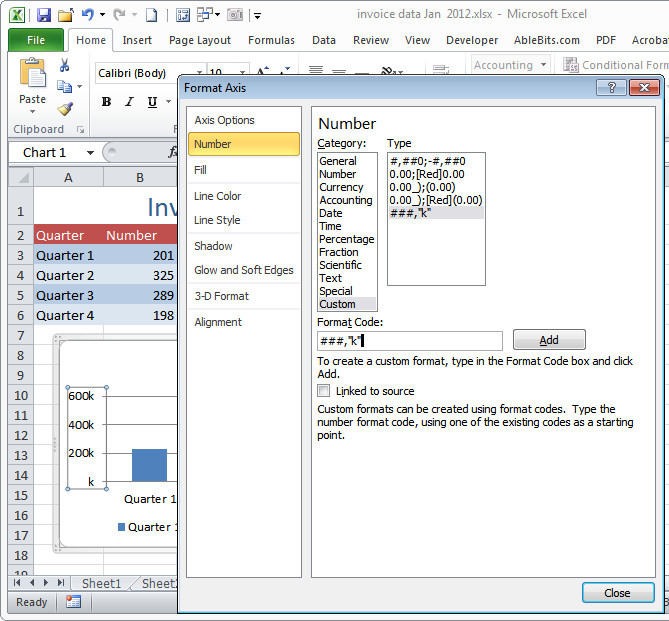The height and width of the screenshot is (621, 669).
Task: Select column A header
Action: (68, 178)
